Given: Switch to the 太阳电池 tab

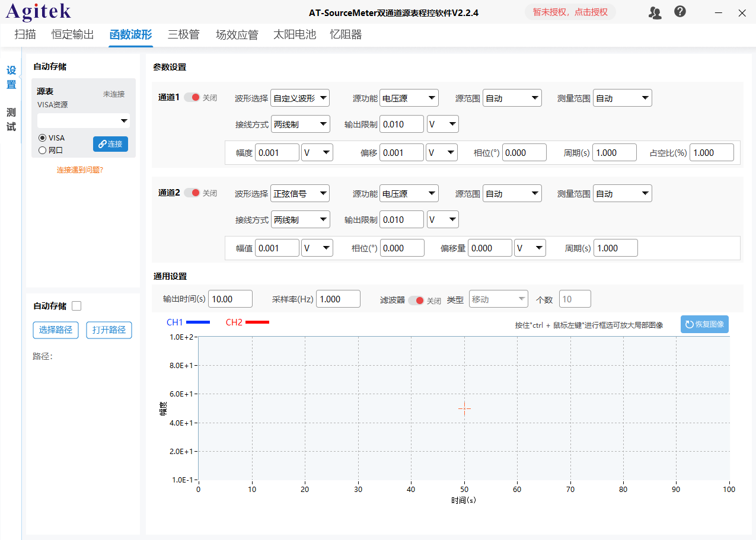Looking at the screenshot, I should tap(295, 35).
